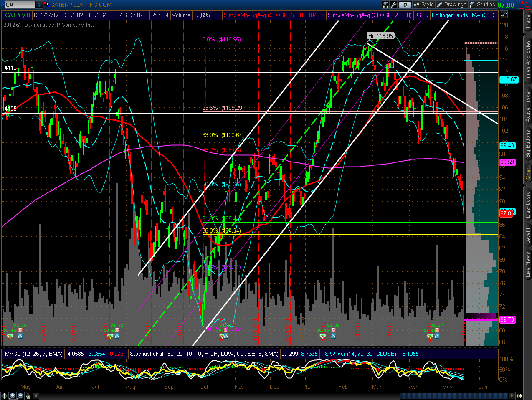Open the Live News side tab
Image resolution: width=532 pixels, height=400 pixels.
[x=528, y=264]
